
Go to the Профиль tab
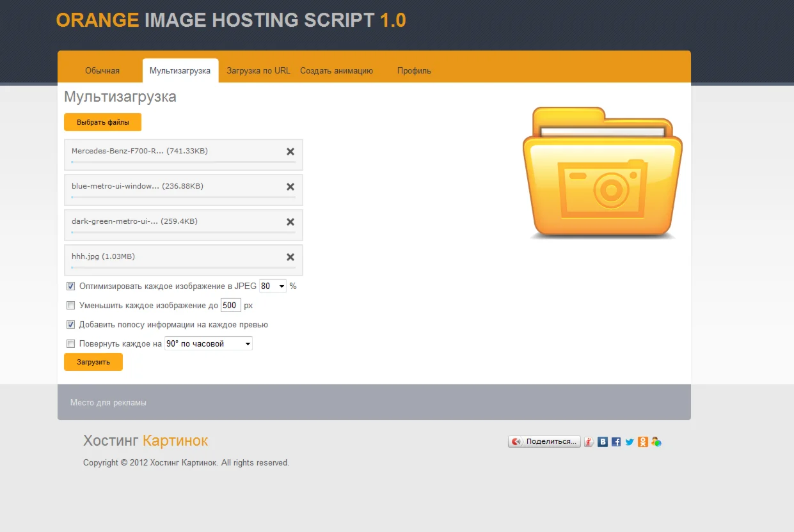[x=414, y=71]
